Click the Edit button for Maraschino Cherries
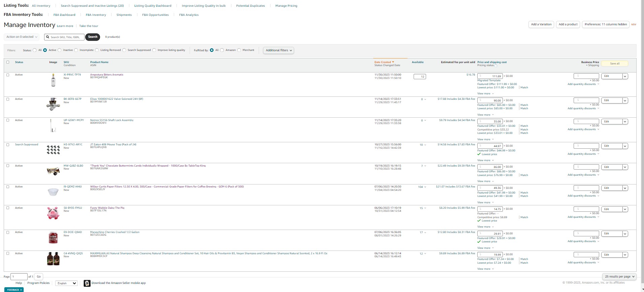Image resolution: width=644 pixels, height=292 pixels. (x=612, y=234)
